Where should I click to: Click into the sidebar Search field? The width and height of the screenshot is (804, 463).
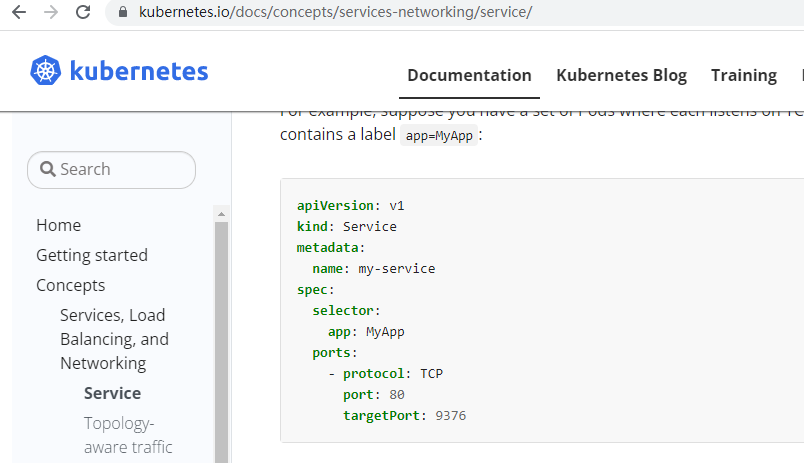(111, 169)
